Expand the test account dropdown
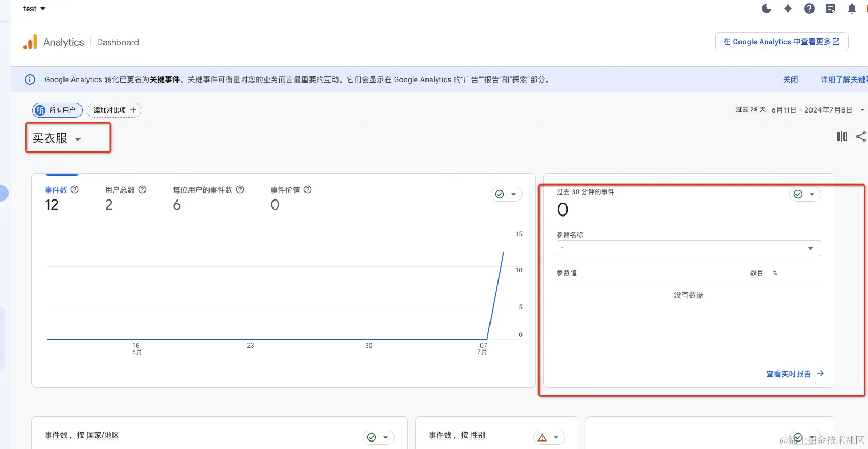The image size is (868, 449). coord(34,9)
